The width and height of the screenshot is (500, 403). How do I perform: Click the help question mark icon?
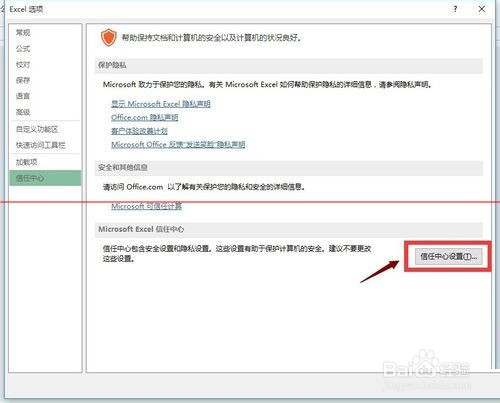click(x=455, y=9)
